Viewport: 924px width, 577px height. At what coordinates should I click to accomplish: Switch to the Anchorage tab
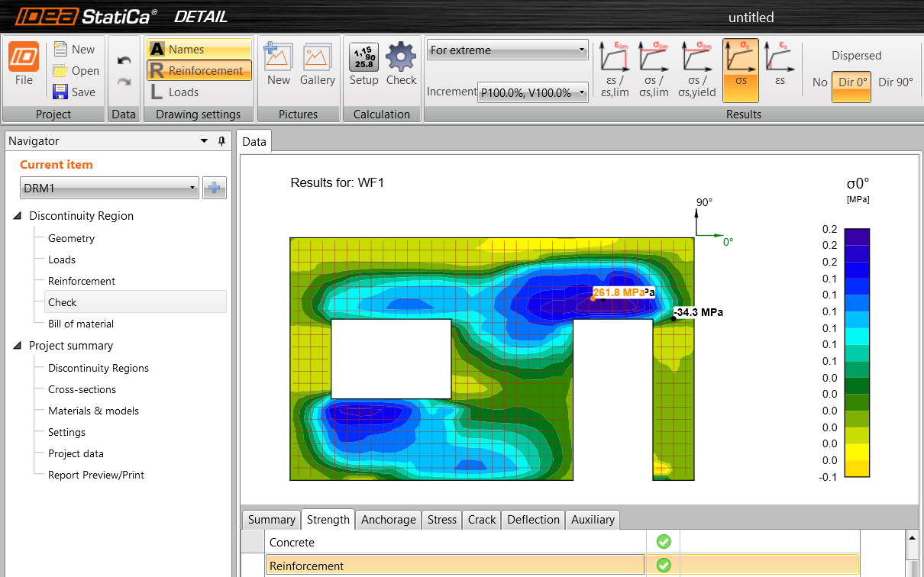coord(388,520)
